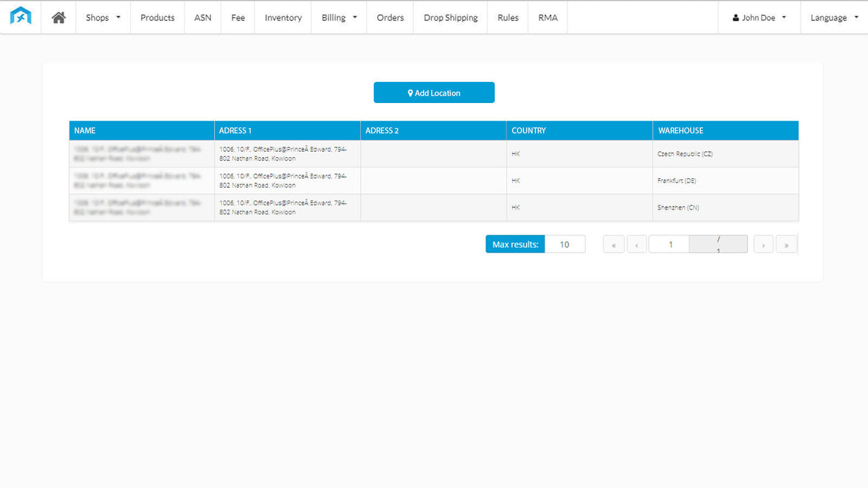Click the Add Location button

(434, 92)
